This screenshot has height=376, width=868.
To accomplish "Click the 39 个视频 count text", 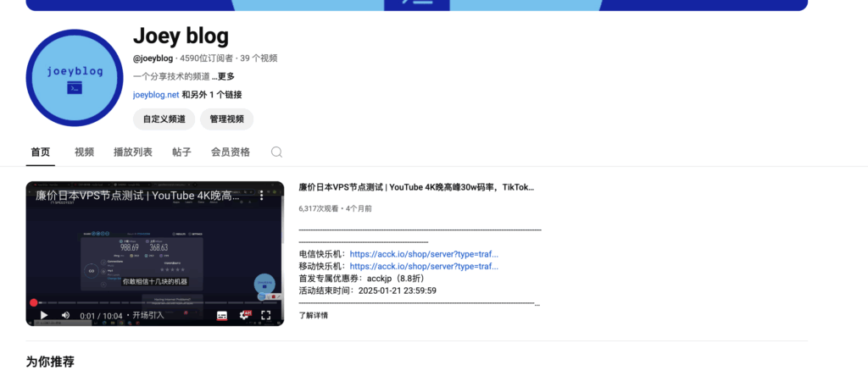I will coord(259,58).
